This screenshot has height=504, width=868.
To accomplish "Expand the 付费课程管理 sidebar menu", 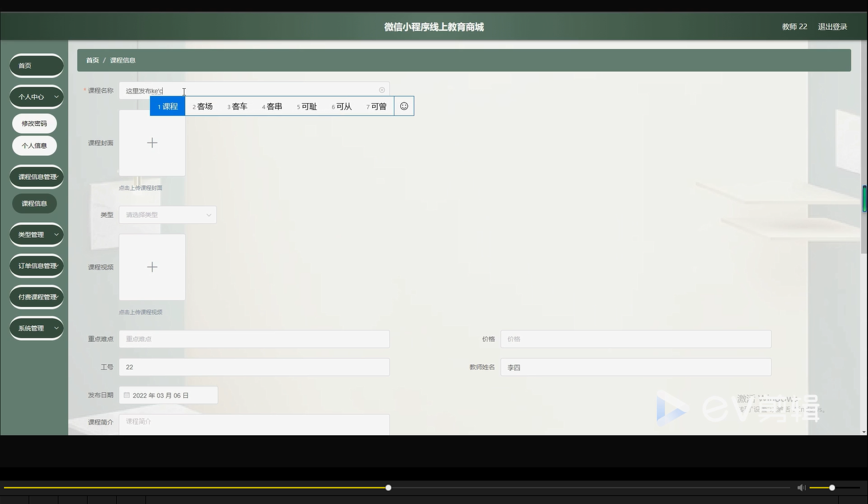I will [x=37, y=297].
